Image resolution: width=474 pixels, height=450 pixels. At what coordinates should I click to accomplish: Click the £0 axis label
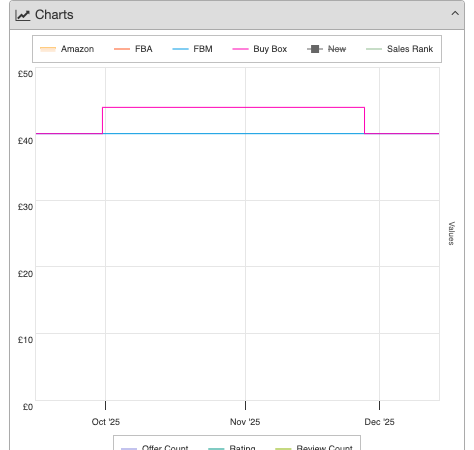pos(28,407)
